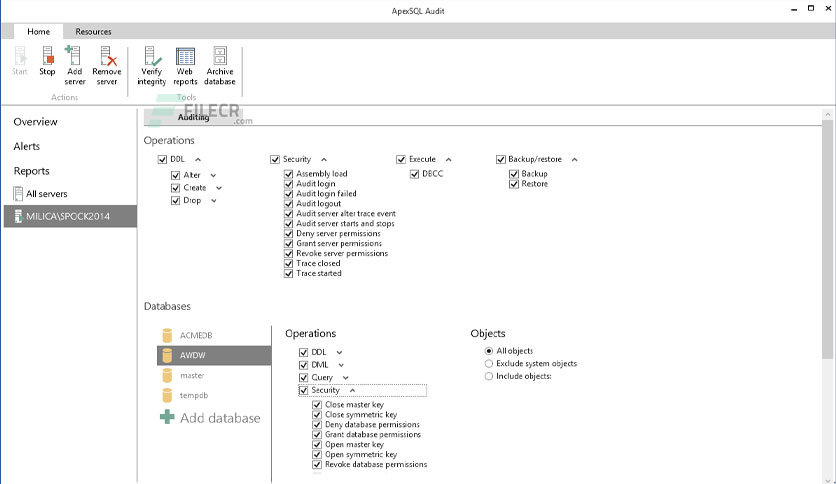Open the Auditing tab
836x484 pixels.
coord(193,117)
